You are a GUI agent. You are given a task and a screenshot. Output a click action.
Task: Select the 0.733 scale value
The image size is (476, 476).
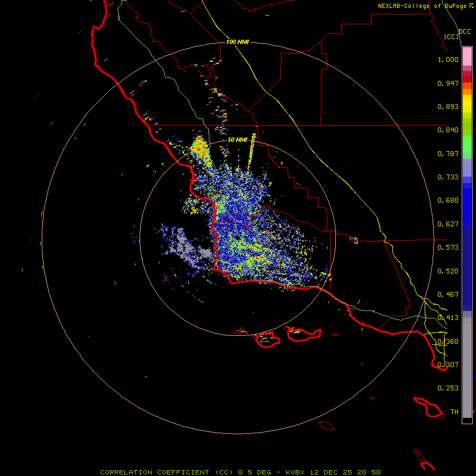(448, 177)
